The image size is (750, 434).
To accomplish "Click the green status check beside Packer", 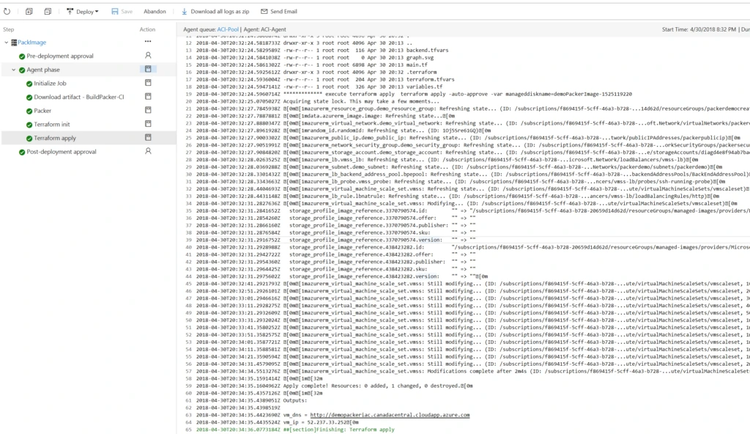I will 29,111.
